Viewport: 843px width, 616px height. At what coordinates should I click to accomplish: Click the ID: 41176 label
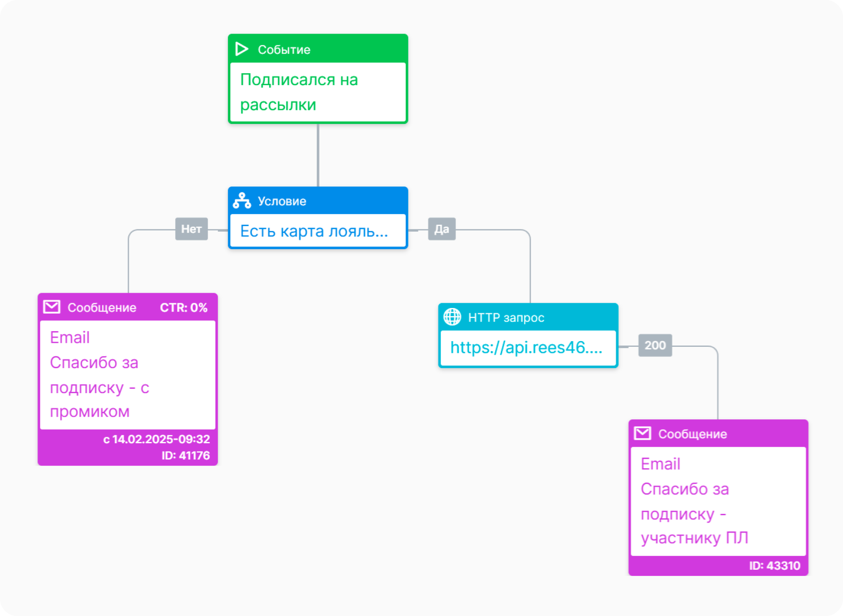185,455
